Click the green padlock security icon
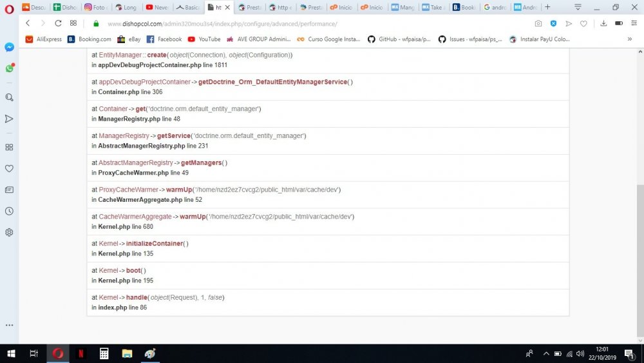 pos(96,23)
